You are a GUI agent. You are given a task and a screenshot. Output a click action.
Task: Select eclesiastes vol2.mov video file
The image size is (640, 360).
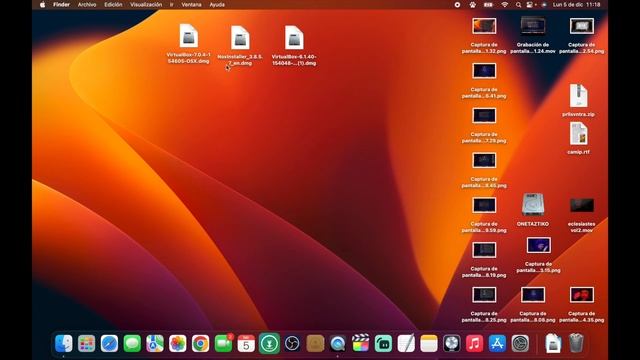(x=582, y=205)
